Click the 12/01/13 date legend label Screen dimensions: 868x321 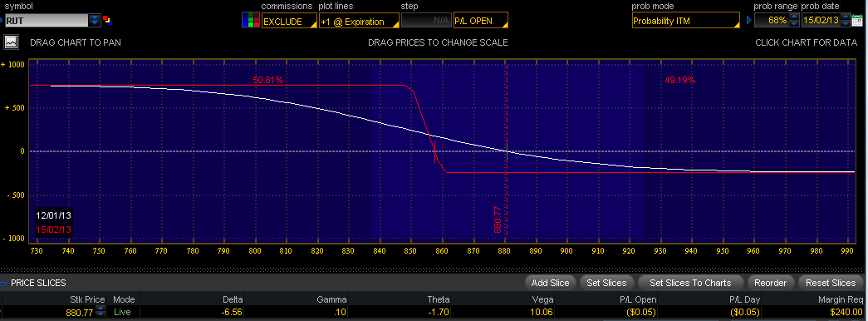(53, 215)
